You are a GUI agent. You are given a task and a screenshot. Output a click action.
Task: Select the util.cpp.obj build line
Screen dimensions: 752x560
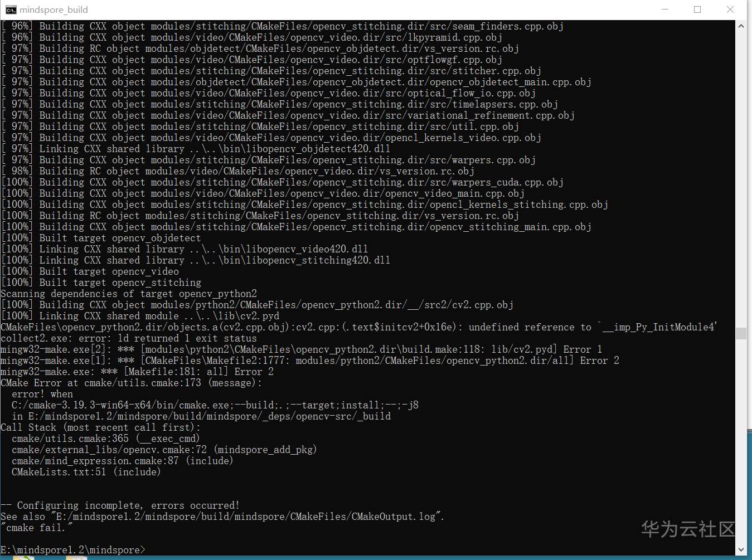click(x=260, y=126)
